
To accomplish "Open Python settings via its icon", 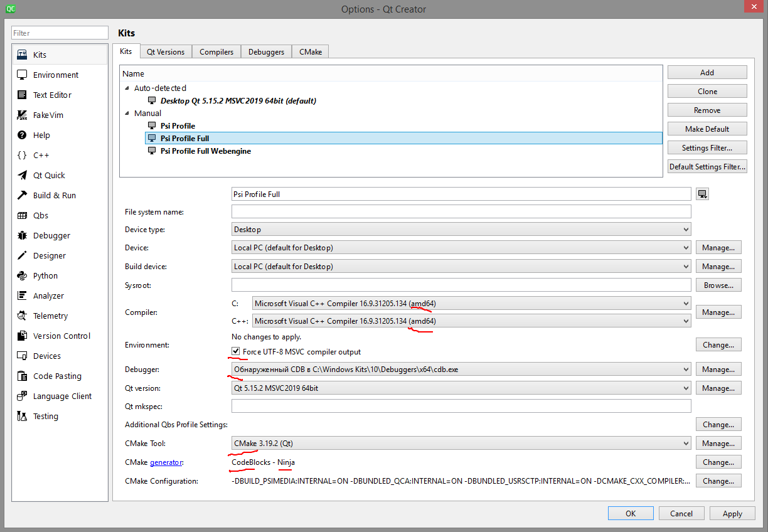I will (x=22, y=276).
